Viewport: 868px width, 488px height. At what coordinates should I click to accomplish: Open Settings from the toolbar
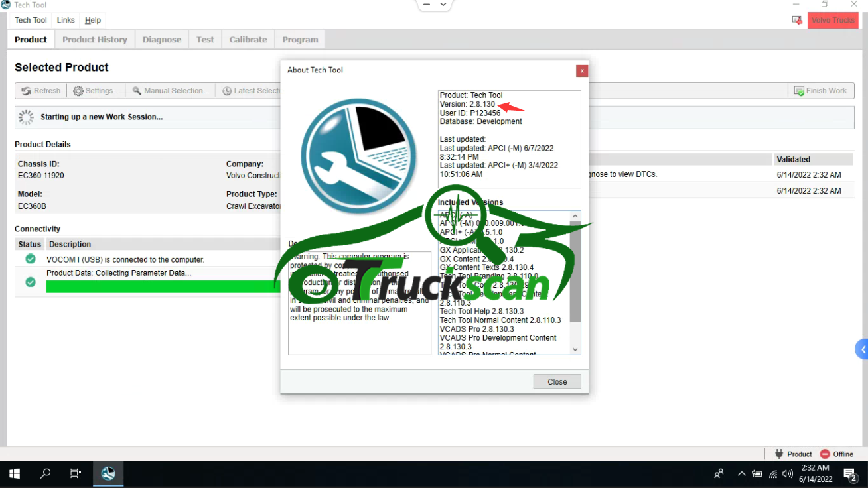click(96, 91)
